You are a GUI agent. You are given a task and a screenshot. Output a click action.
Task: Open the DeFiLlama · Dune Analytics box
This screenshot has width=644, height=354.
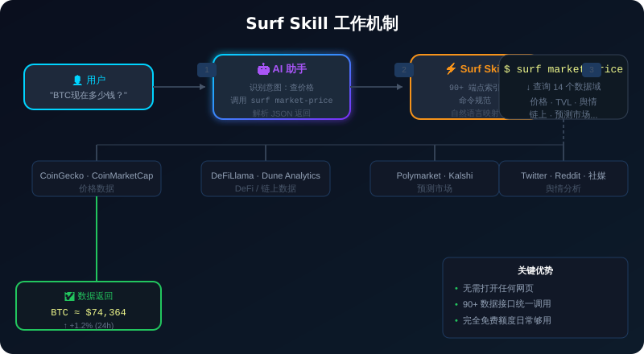(x=266, y=179)
